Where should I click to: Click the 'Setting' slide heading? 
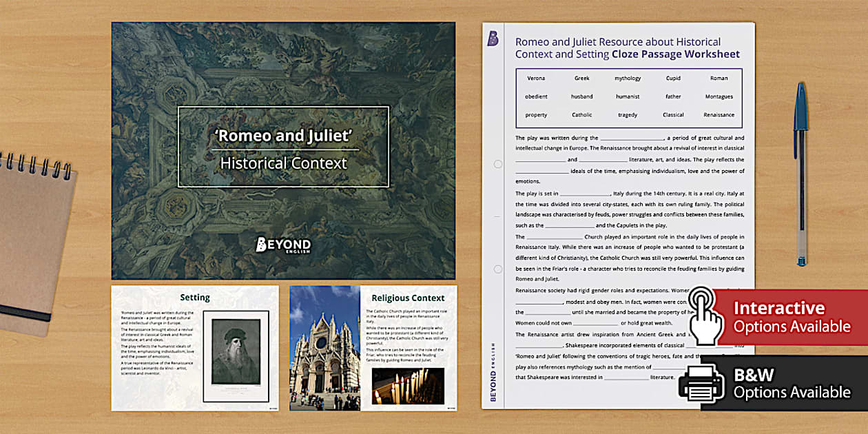[x=195, y=298]
